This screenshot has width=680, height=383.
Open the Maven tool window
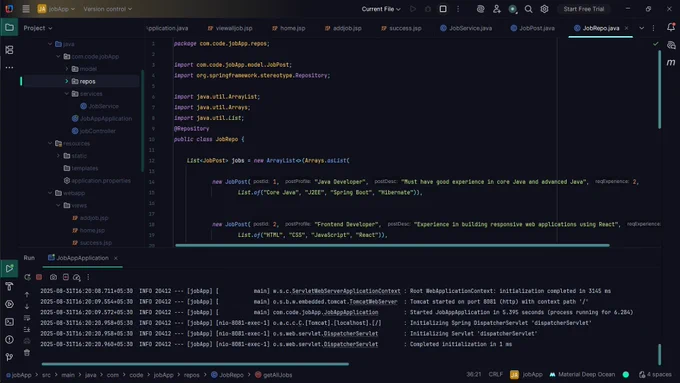coord(671,62)
